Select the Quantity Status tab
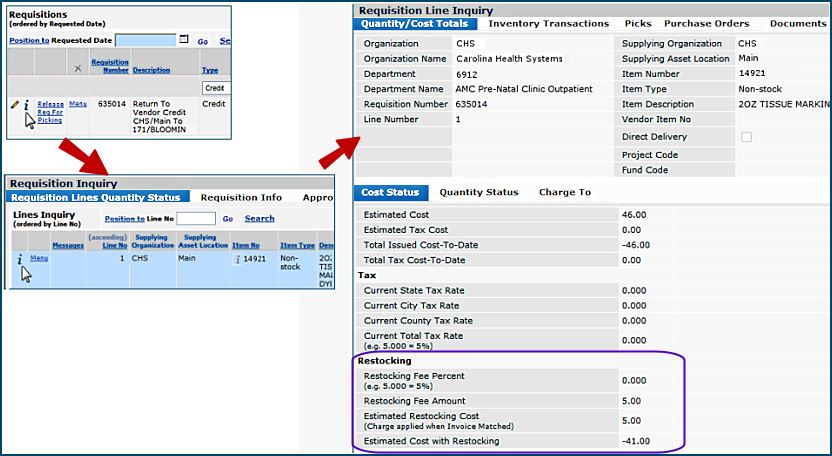 pos(478,192)
